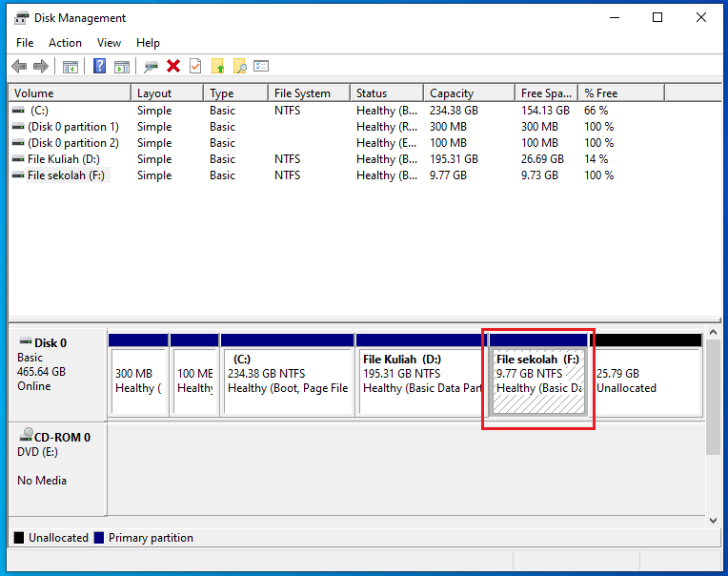Screen dimensions: 728x576
Task: Click the Back arrow toolbar icon
Action: point(19,66)
